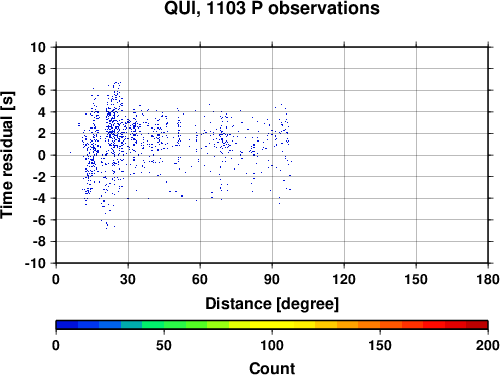Click the x-axis tick label 120
This screenshot has width=500, height=375.
pos(344,279)
